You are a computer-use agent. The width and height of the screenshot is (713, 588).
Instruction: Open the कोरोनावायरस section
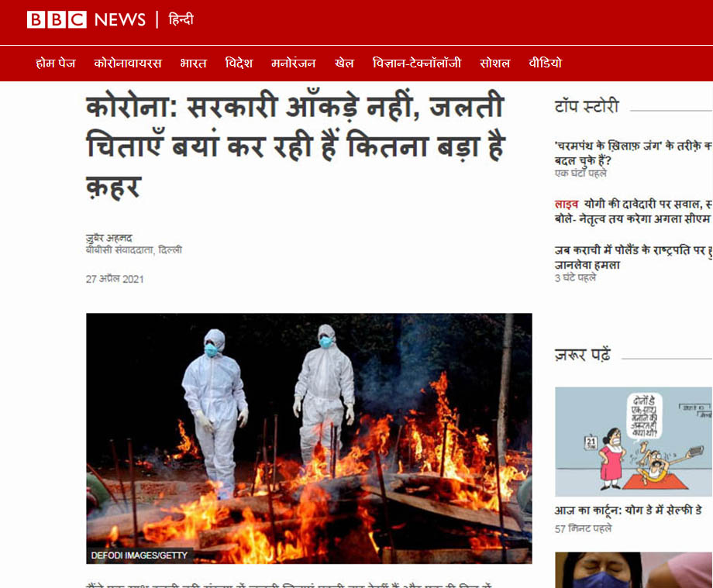coord(128,64)
